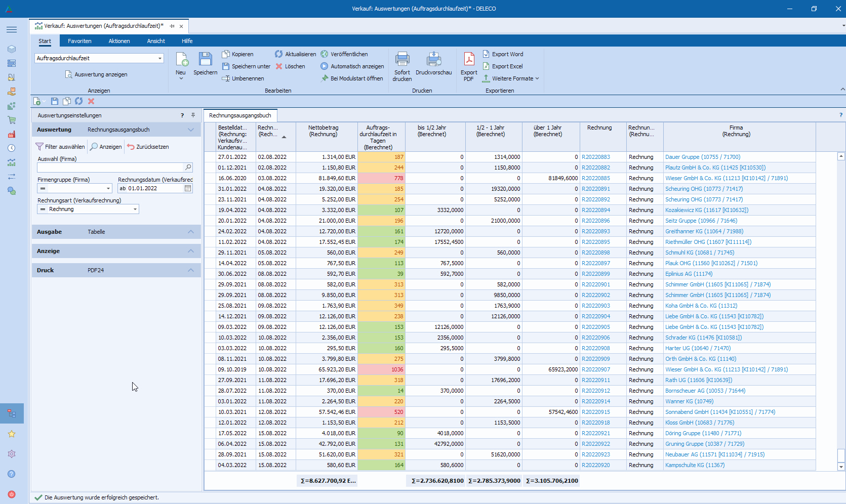Click the Export Excel icon
Image resolution: width=846 pixels, height=504 pixels.
coord(486,66)
